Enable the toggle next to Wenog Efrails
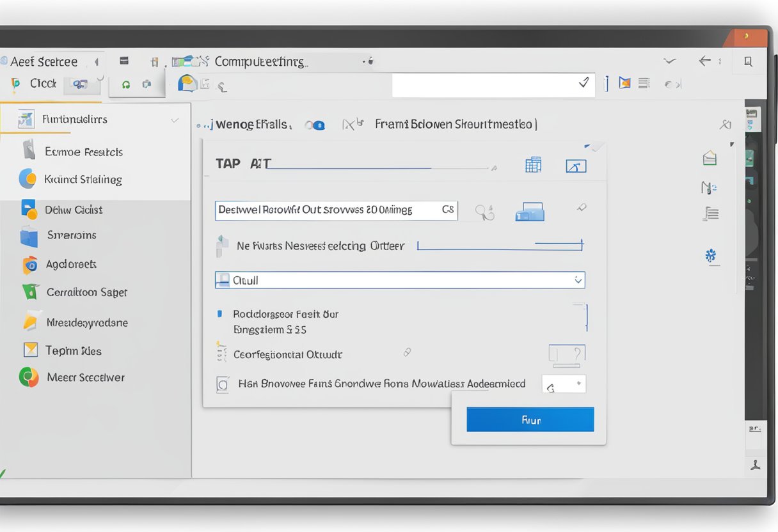 315,125
